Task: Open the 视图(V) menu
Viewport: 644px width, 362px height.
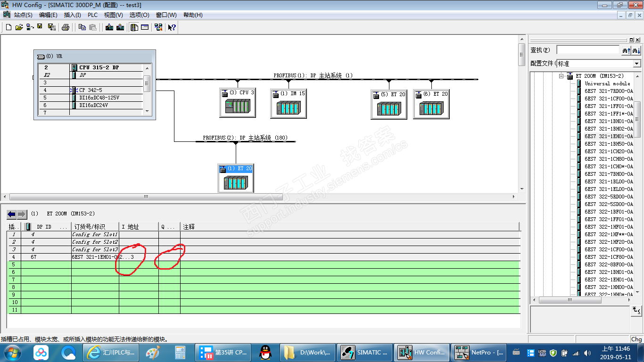Action: tap(114, 15)
